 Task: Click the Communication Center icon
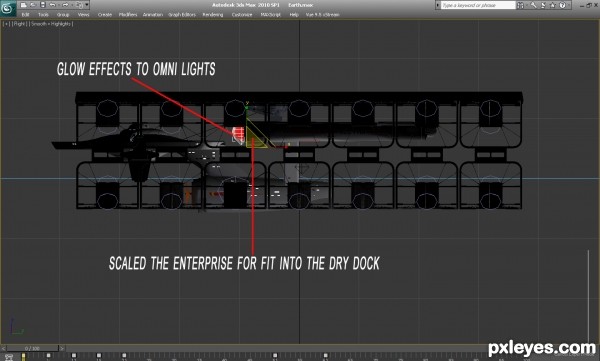click(x=543, y=5)
